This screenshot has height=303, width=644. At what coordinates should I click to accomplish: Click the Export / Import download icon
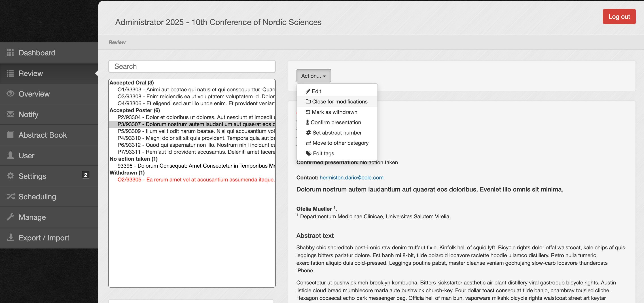tap(10, 238)
